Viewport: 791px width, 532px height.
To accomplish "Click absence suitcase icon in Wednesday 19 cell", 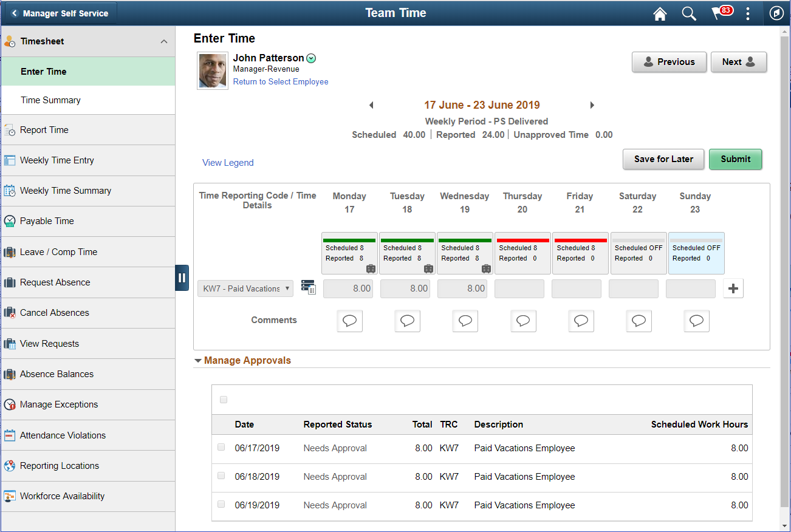I will tap(486, 268).
